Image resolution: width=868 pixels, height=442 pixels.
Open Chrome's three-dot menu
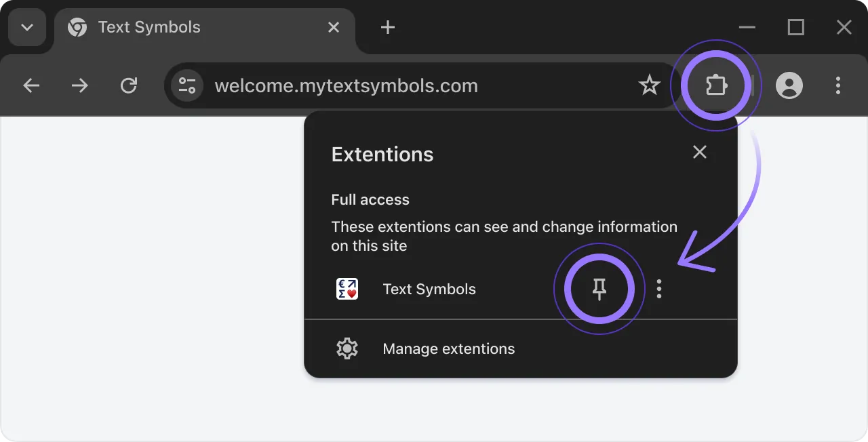pos(838,85)
